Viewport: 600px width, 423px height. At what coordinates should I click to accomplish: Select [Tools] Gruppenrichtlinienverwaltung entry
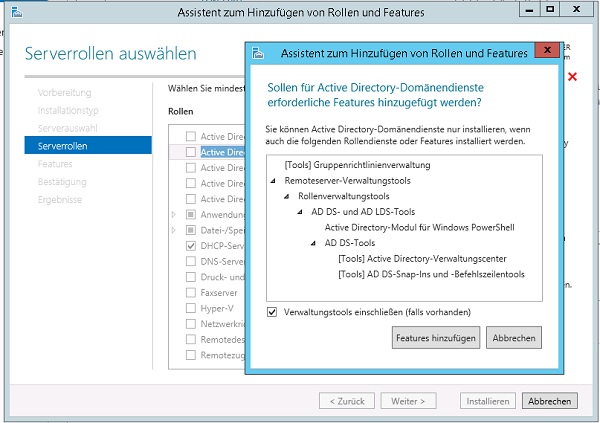tap(357, 165)
